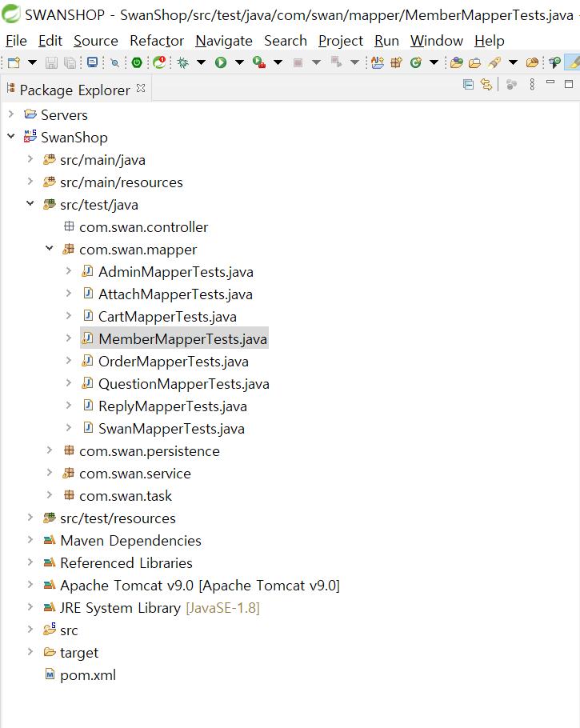Open the New Java Class dropdown arrow

click(434, 62)
